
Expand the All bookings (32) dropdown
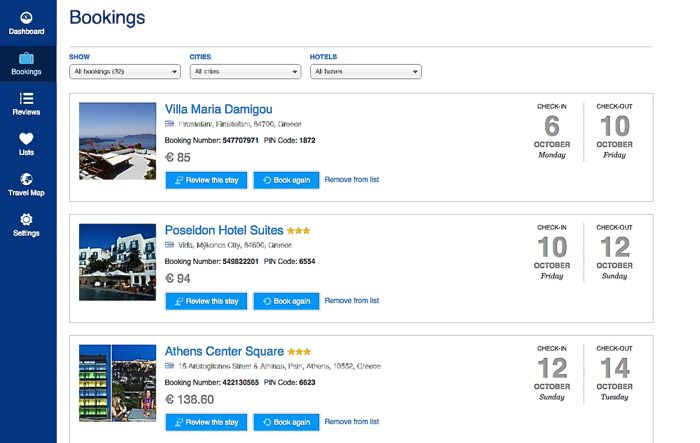tap(125, 71)
